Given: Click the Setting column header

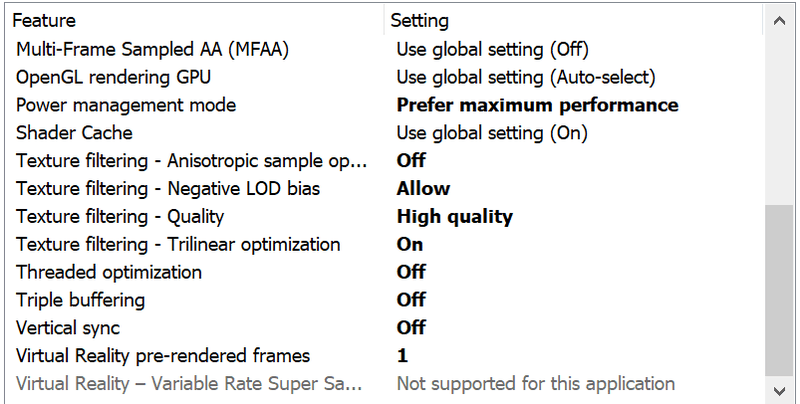Looking at the screenshot, I should tap(419, 20).
